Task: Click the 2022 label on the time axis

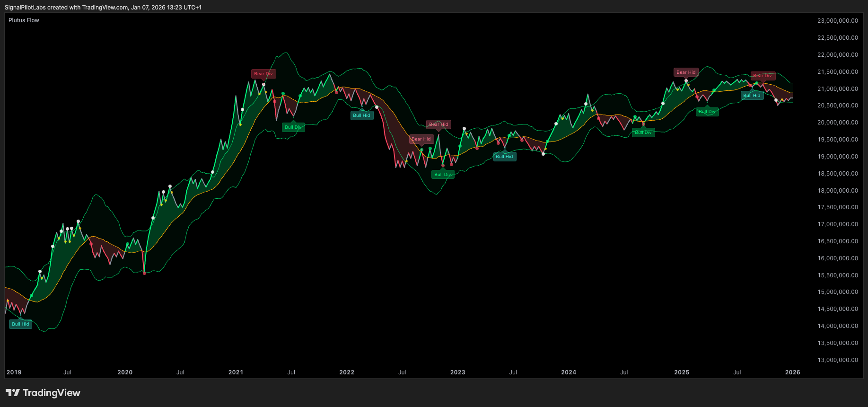Action: (347, 372)
